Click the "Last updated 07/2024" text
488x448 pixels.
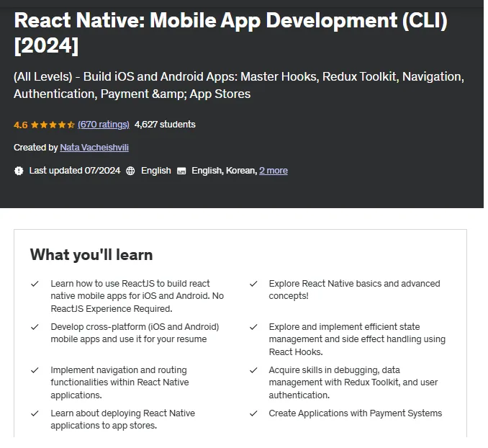click(75, 171)
